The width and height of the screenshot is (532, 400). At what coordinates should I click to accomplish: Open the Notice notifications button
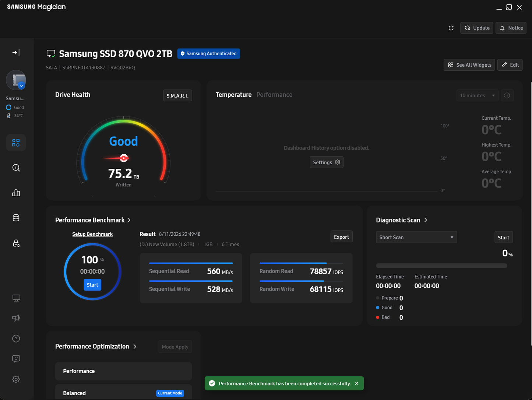(511, 28)
